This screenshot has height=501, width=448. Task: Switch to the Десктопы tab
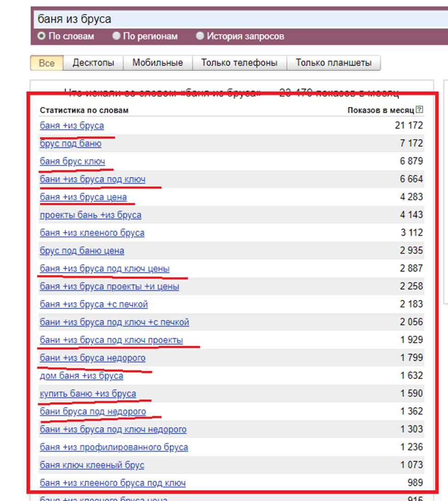[x=93, y=63]
